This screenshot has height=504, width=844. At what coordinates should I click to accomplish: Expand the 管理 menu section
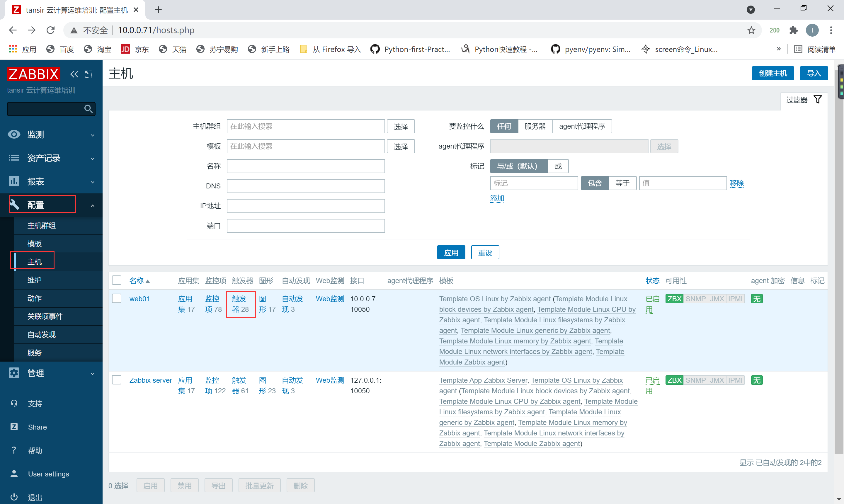[51, 373]
